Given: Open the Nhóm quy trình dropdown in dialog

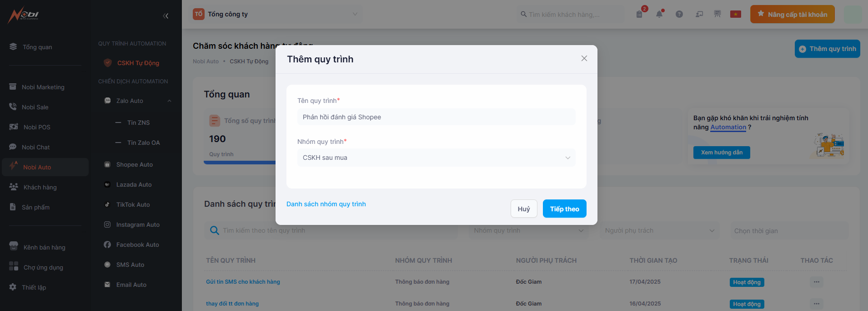Looking at the screenshot, I should coord(437,158).
